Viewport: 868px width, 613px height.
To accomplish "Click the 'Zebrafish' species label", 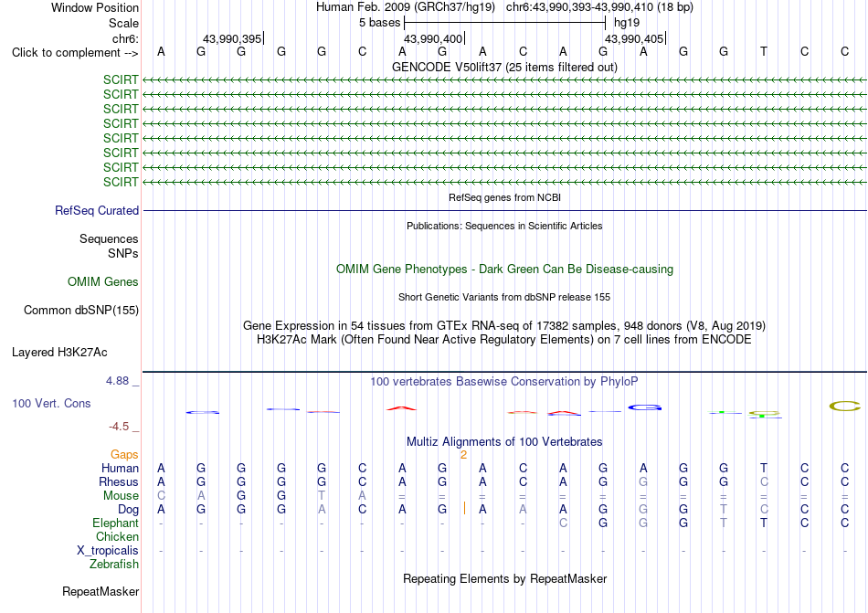I will coord(114,565).
